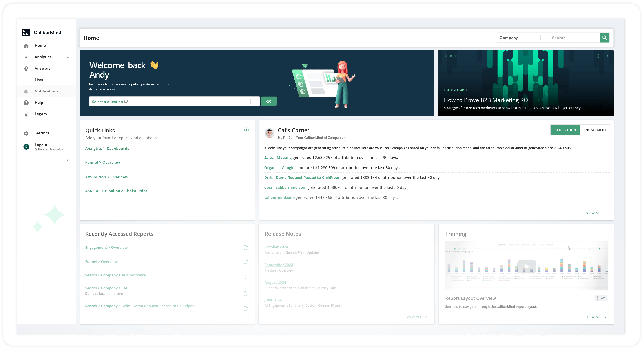Click into the Search text field
The height and width of the screenshot is (350, 644).
point(574,38)
